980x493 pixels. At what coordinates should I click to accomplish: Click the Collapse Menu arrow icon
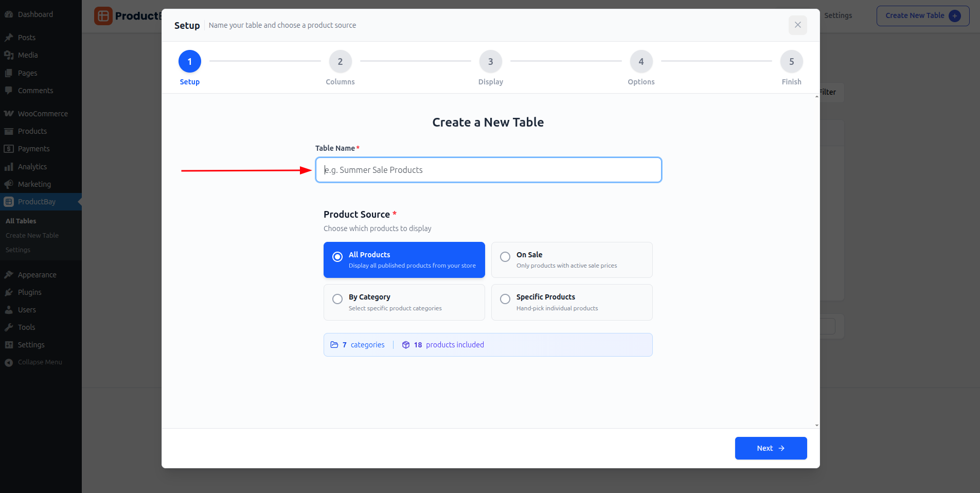tap(9, 362)
